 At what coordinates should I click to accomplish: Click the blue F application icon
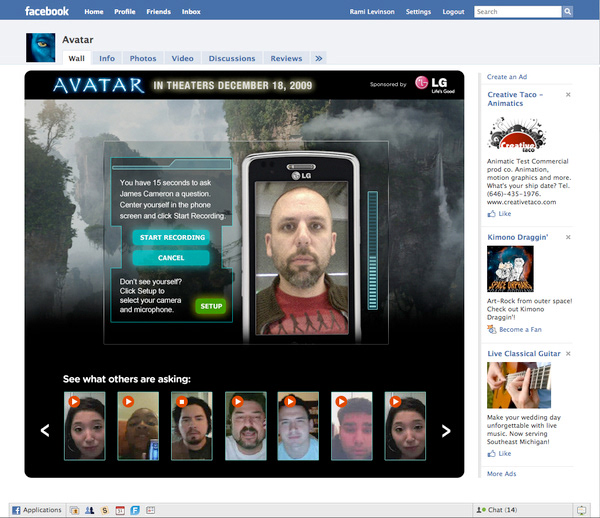point(135,510)
